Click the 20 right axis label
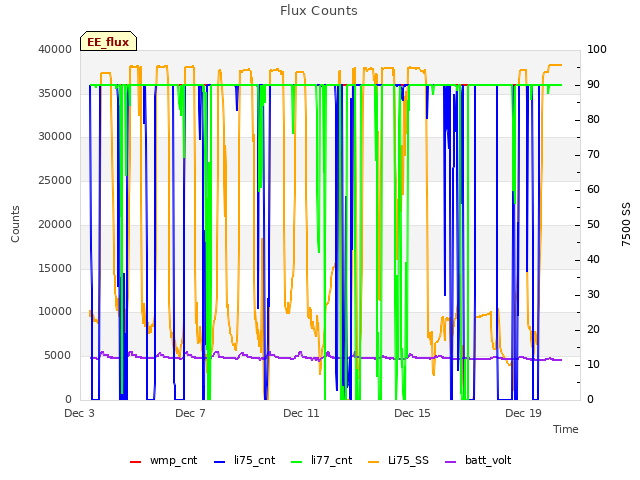The image size is (640, 480). (593, 329)
